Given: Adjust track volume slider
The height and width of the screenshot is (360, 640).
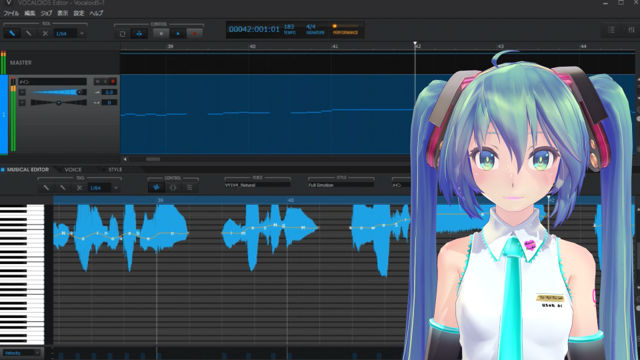Looking at the screenshot, I should 58,92.
